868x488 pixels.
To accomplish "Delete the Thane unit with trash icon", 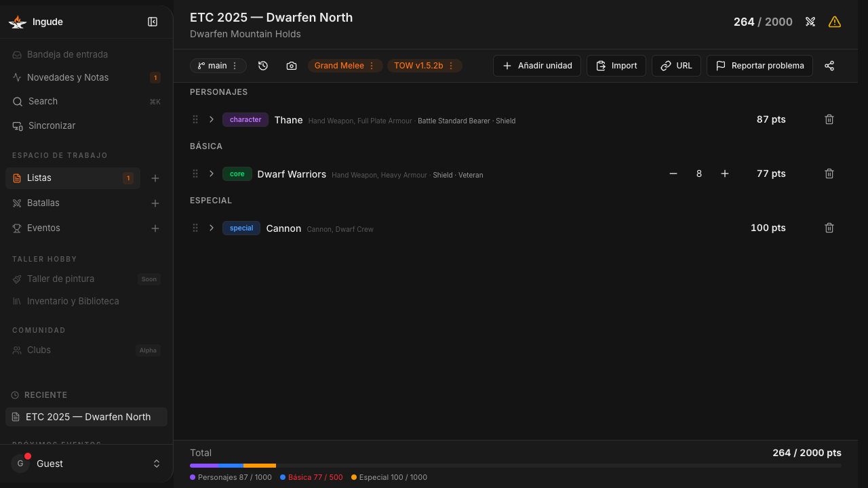I will point(829,119).
